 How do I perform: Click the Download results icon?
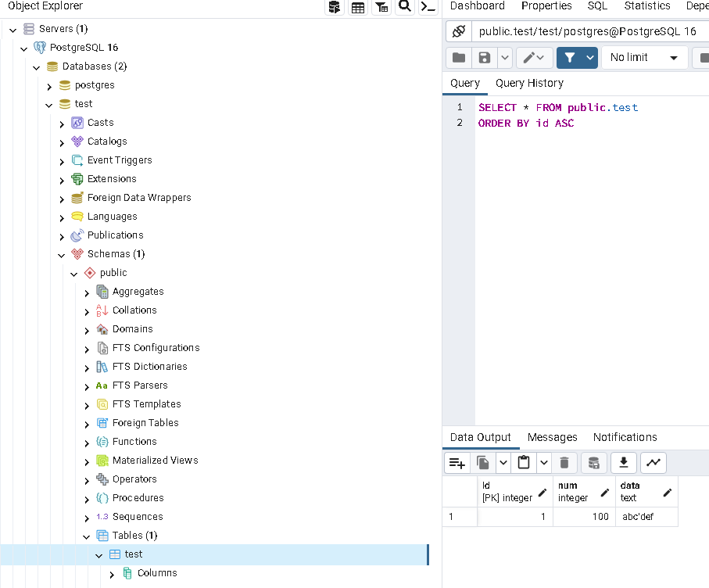pyautogui.click(x=624, y=463)
